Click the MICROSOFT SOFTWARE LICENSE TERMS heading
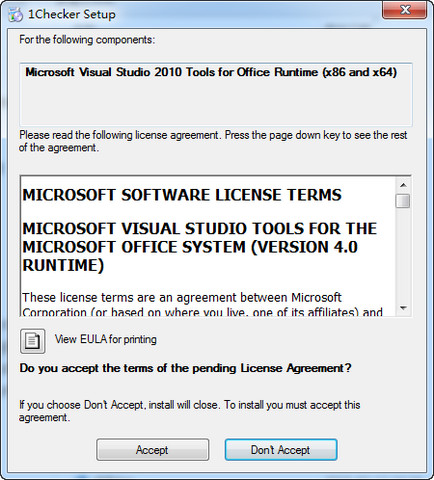The image size is (434, 480). (182, 195)
